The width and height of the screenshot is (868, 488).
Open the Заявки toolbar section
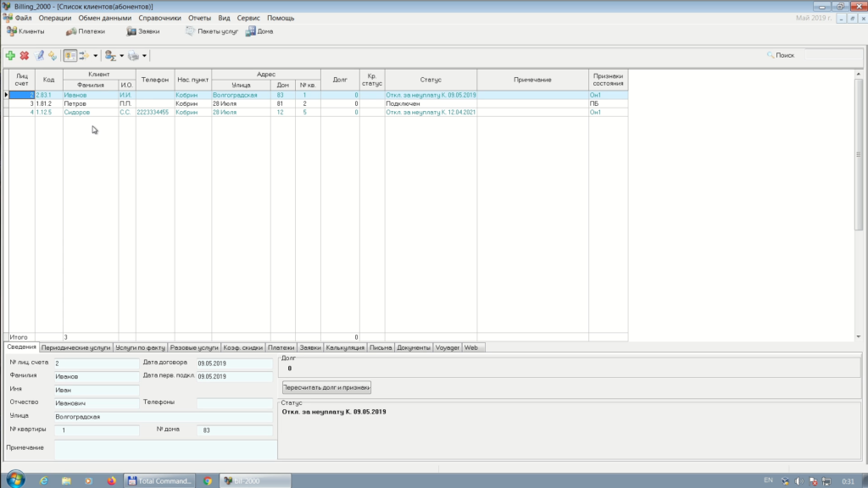[x=142, y=31]
